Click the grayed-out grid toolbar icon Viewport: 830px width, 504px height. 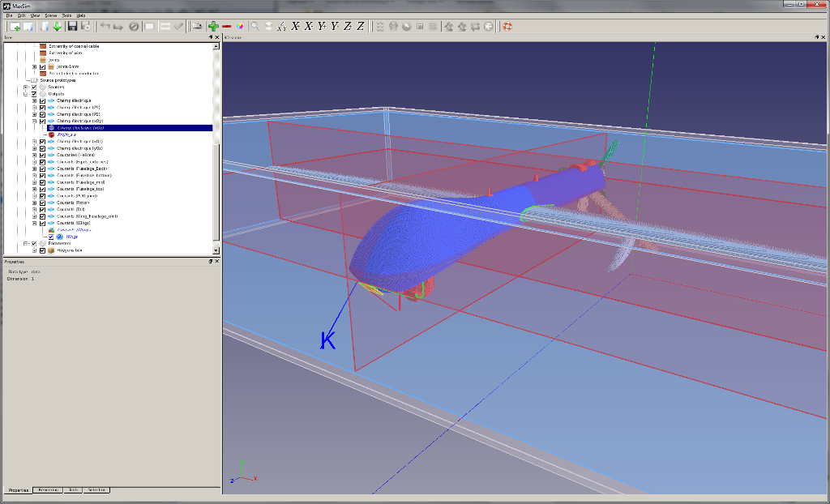tap(433, 27)
